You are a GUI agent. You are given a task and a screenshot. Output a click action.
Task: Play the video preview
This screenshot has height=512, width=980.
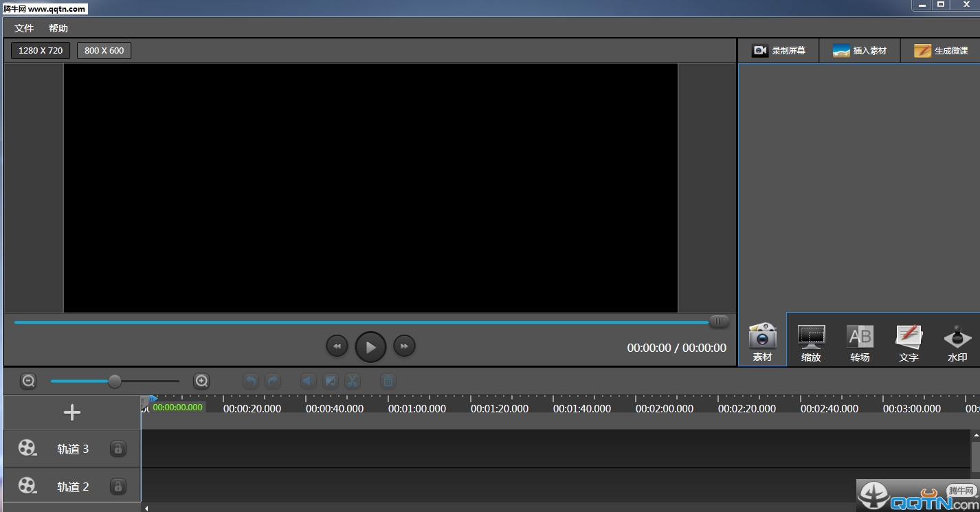pyautogui.click(x=370, y=347)
